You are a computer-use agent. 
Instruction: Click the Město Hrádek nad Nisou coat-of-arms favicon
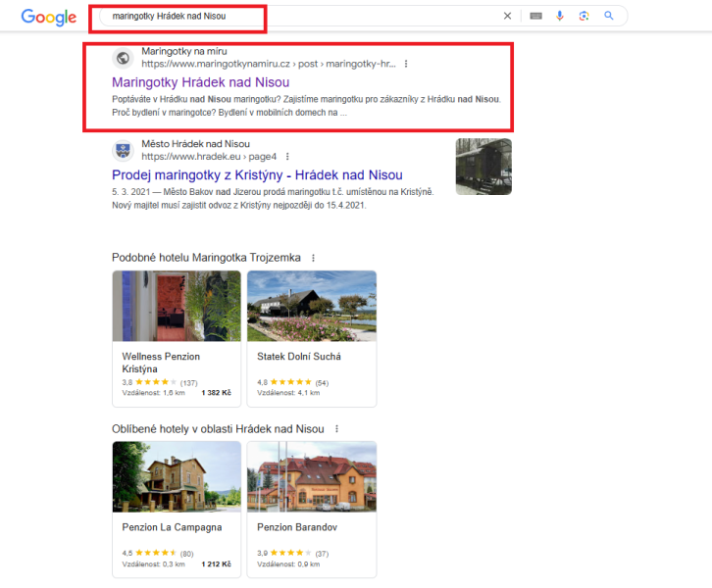tap(123, 151)
